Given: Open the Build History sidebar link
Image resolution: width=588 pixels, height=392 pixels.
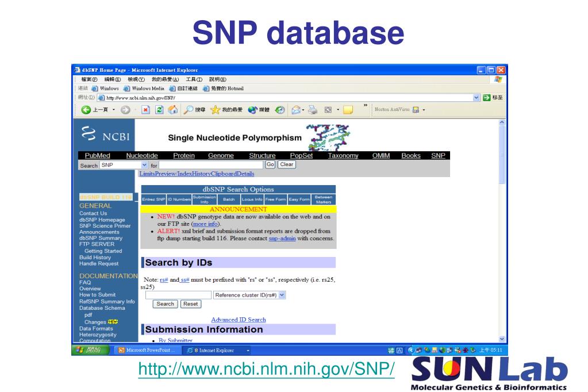Looking at the screenshot, I should tap(95, 258).
